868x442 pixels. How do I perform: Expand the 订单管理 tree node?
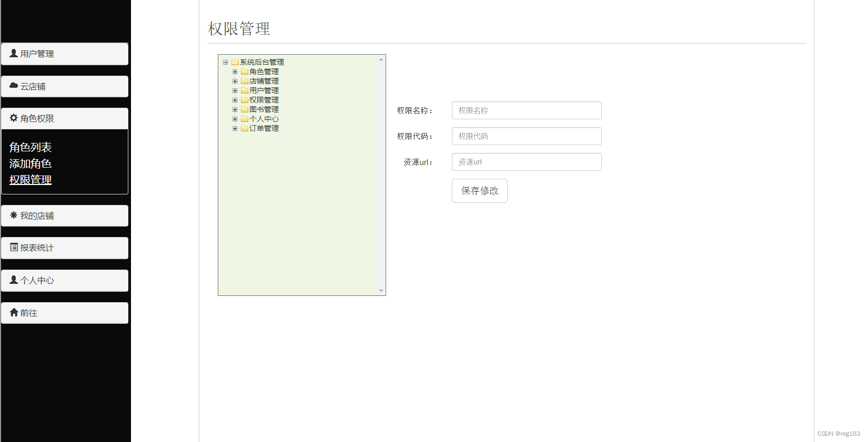235,128
